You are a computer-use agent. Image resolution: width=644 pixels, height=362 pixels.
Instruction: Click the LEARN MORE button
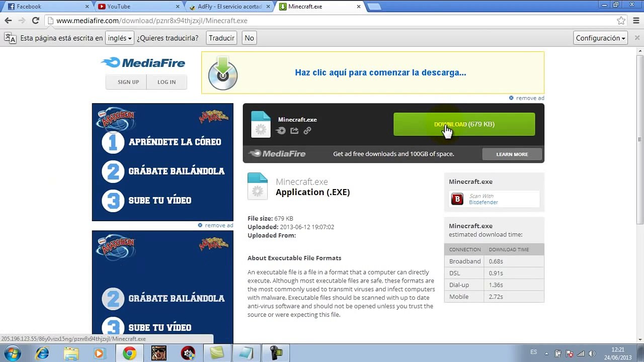pyautogui.click(x=512, y=154)
